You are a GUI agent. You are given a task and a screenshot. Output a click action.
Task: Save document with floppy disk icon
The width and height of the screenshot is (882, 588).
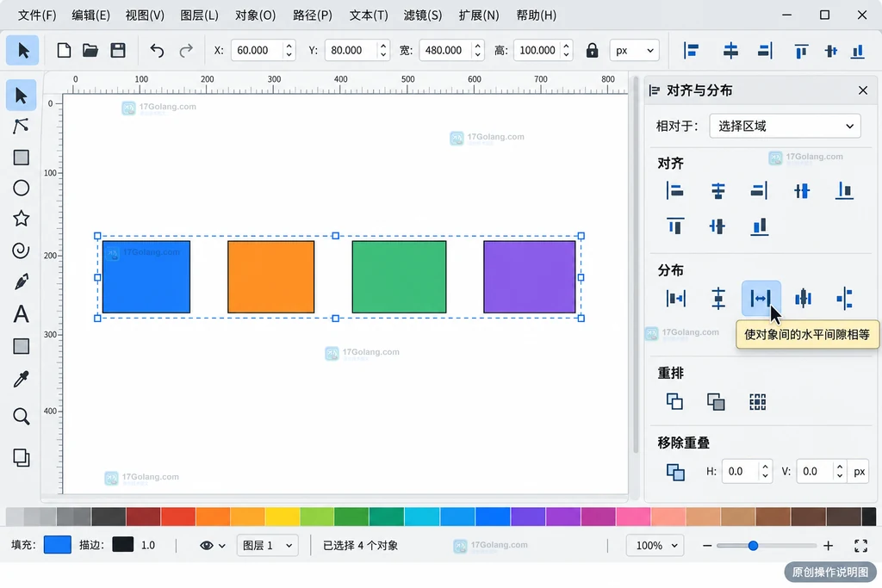[117, 50]
